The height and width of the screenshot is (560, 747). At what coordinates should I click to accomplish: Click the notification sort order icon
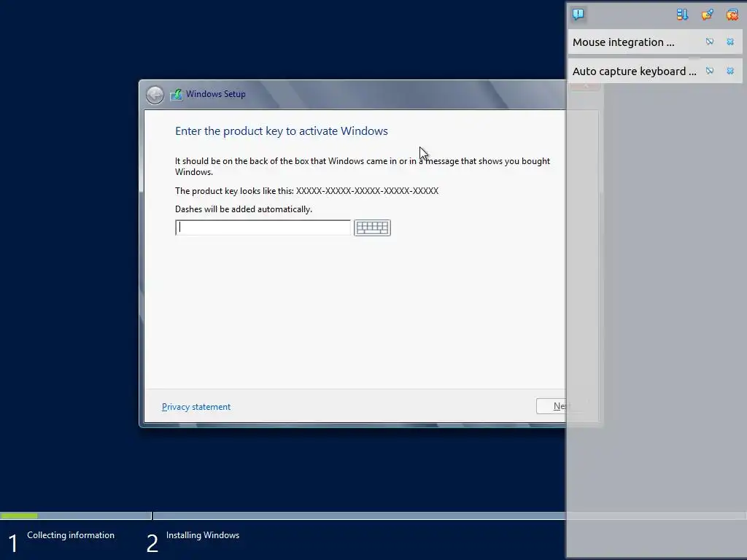pos(682,15)
